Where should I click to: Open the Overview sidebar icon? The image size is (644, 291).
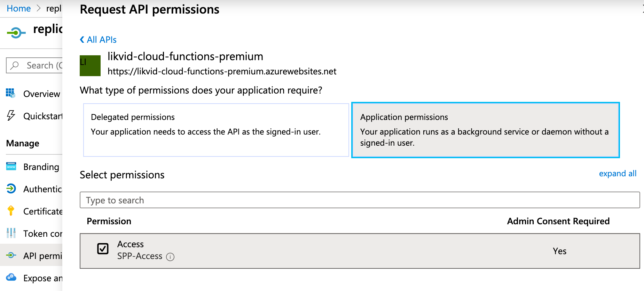coord(11,93)
